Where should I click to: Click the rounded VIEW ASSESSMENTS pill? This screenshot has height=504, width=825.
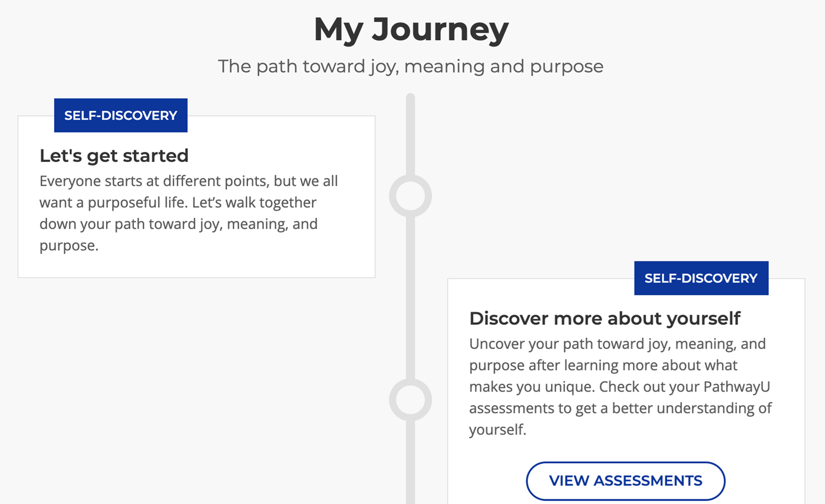tap(625, 481)
